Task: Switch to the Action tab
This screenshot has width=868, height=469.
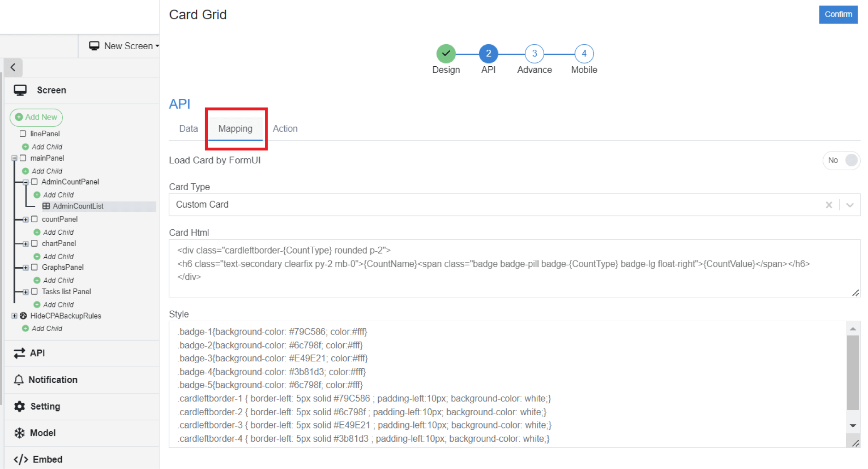Action: (x=285, y=129)
